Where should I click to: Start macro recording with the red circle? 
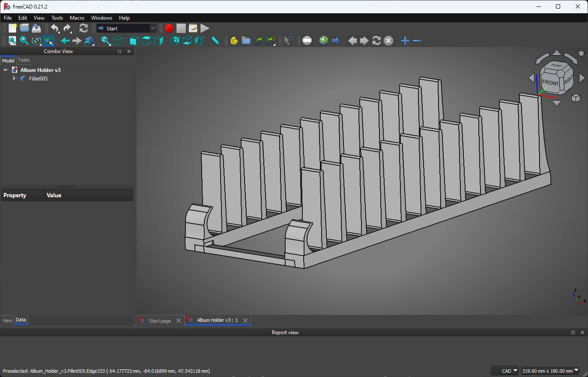(169, 28)
